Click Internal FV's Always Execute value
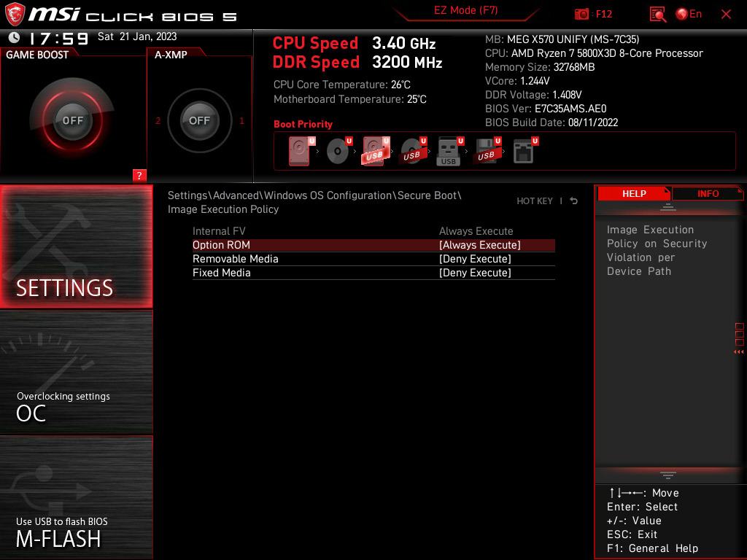Image resolution: width=747 pixels, height=560 pixels. pos(476,231)
